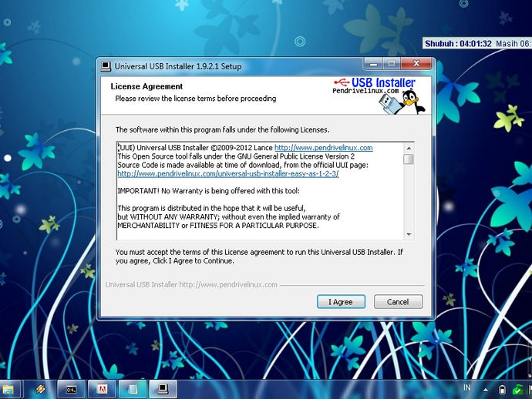The height and width of the screenshot is (399, 532).
Task: Click the I Agree button
Action: point(341,302)
